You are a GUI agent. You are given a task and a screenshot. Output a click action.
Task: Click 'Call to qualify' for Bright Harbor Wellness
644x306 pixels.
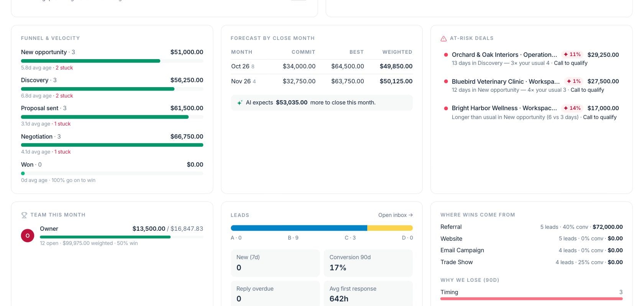(x=600, y=117)
